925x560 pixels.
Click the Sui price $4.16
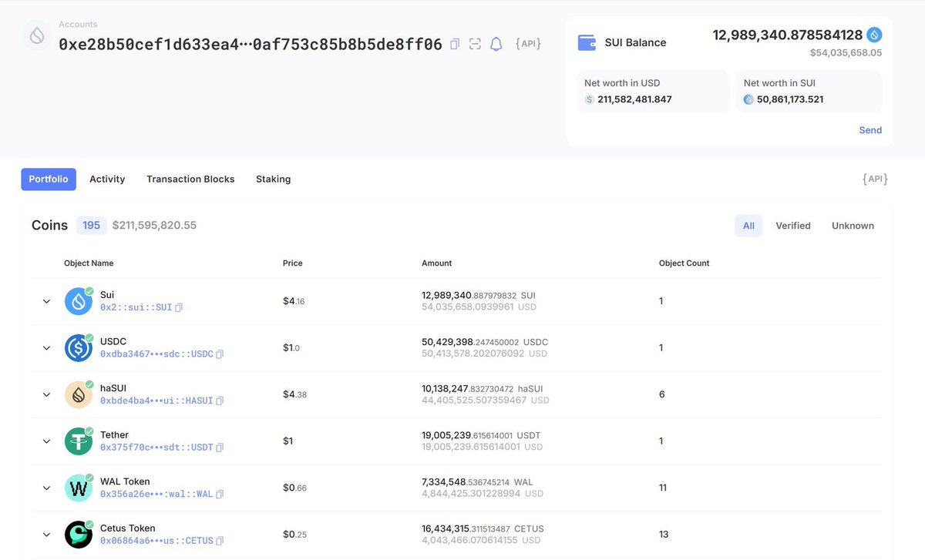point(294,301)
